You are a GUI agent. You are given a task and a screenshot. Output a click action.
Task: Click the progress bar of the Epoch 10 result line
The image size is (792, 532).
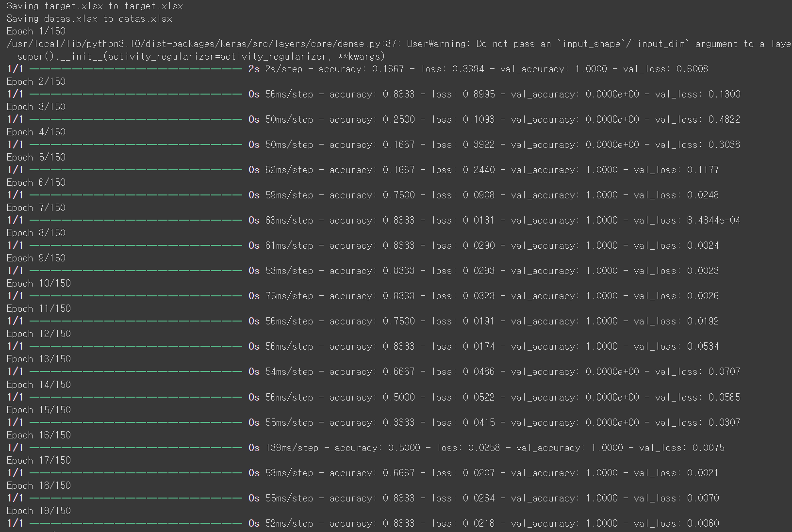click(x=136, y=296)
